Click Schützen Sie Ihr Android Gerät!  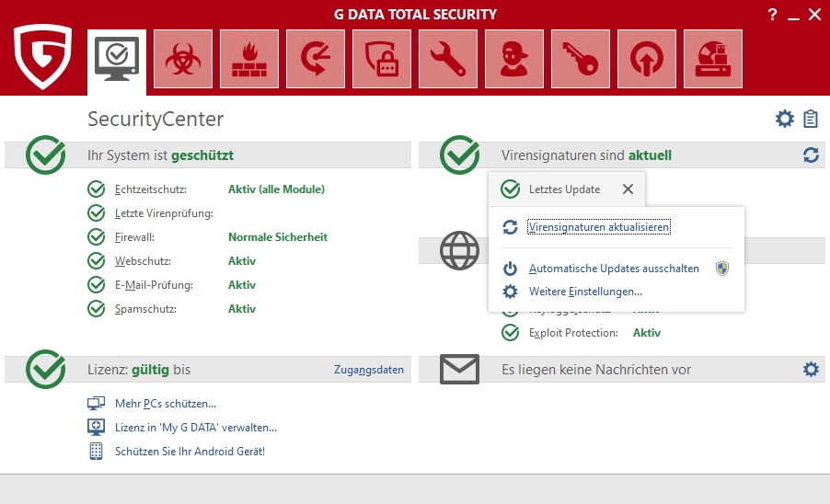190,451
